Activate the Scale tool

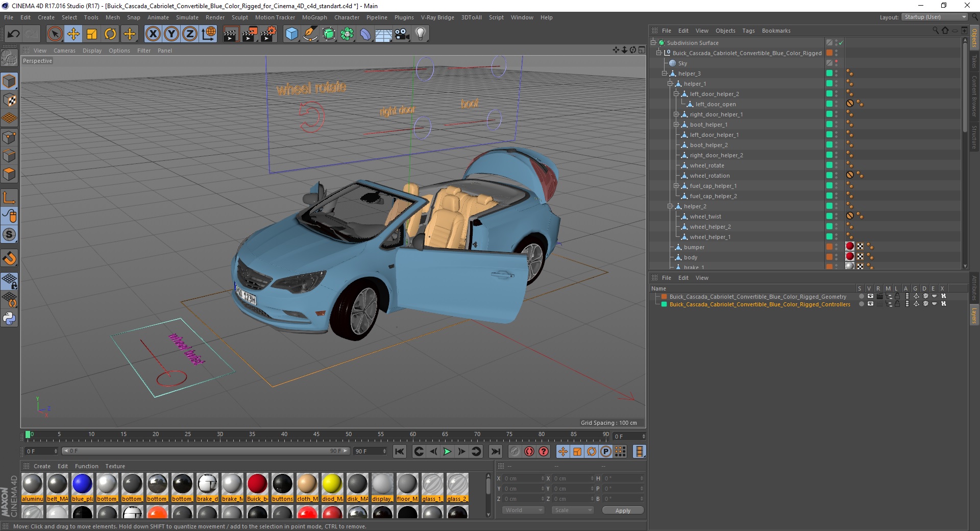[x=92, y=34]
